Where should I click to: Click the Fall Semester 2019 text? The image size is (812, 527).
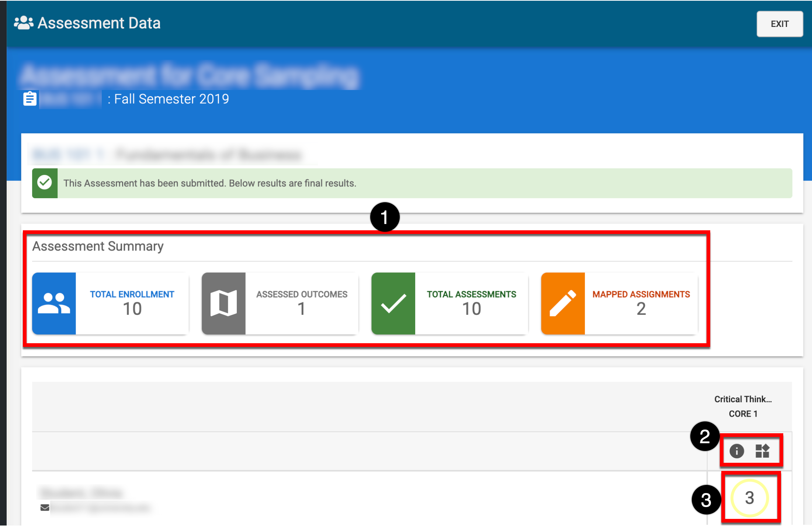pos(171,99)
